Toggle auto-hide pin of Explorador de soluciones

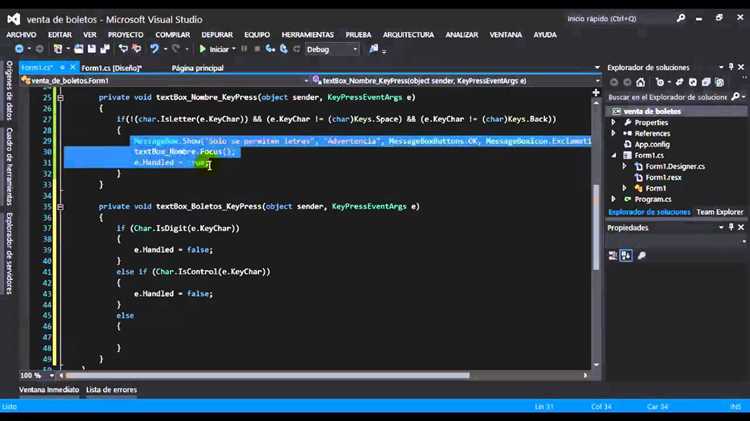click(x=731, y=67)
